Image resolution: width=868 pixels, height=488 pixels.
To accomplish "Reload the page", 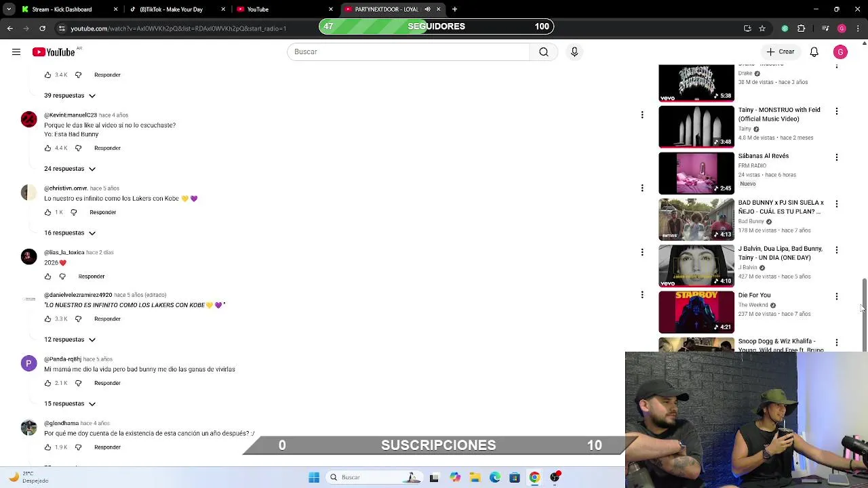I will click(42, 28).
